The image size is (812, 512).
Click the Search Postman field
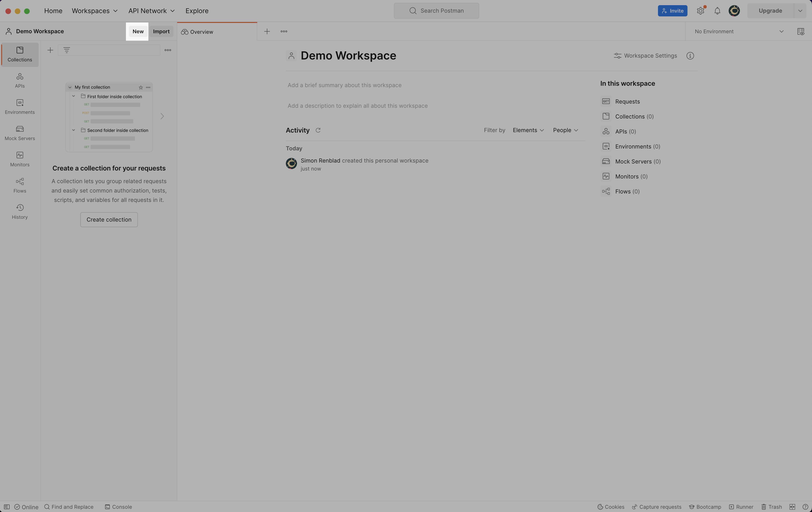click(x=436, y=11)
